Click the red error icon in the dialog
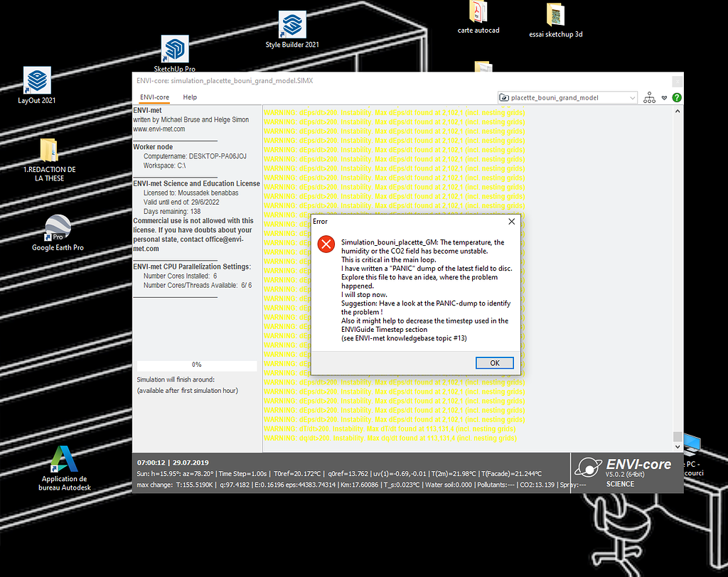The height and width of the screenshot is (577, 728). point(326,244)
